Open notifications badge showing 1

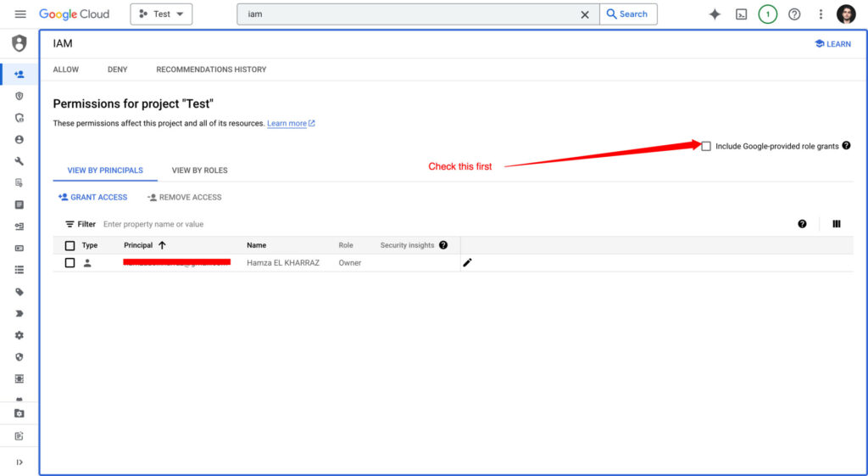coord(767,14)
